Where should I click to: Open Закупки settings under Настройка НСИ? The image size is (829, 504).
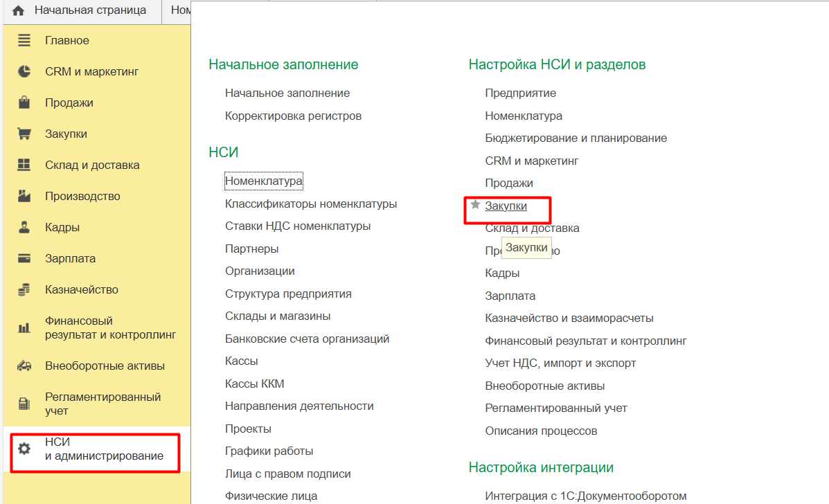[x=506, y=206]
